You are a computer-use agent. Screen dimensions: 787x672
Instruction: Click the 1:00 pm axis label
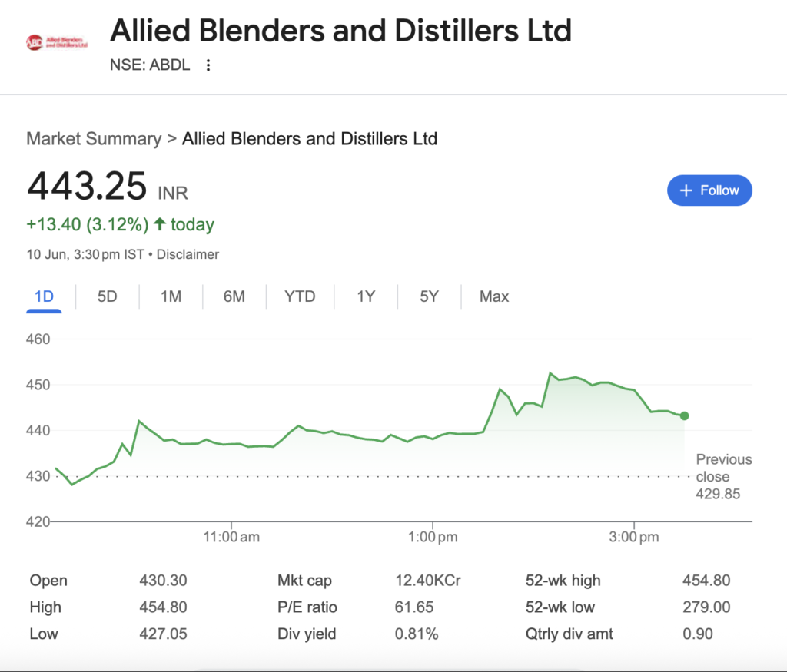coord(433,537)
